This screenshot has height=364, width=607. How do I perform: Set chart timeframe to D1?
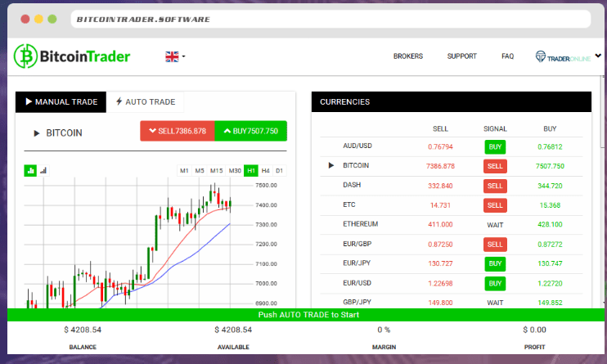click(x=280, y=170)
